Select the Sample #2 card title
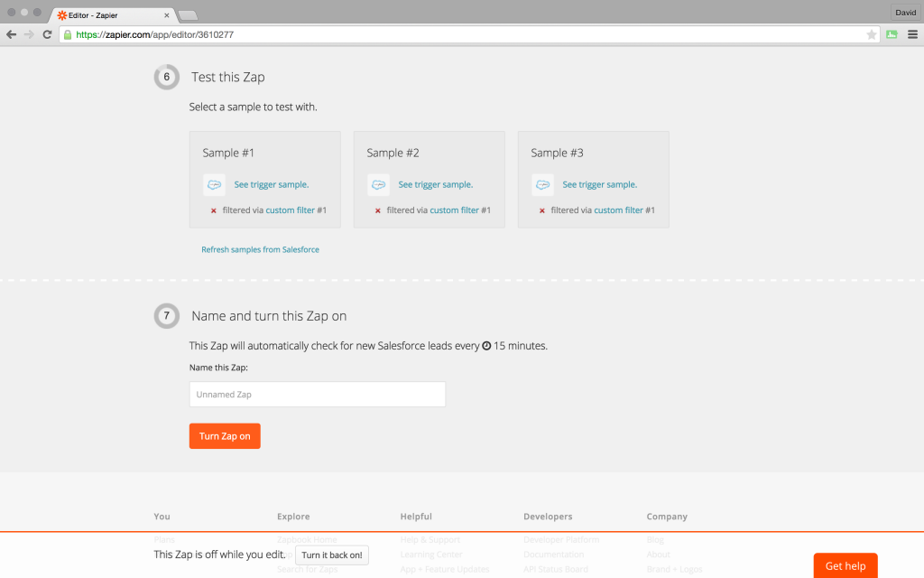This screenshot has height=578, width=924. 393,153
